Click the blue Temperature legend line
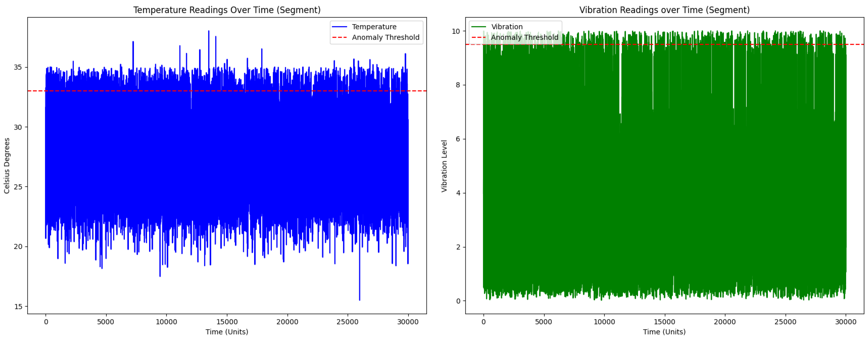This screenshot has height=340, width=868. click(339, 27)
